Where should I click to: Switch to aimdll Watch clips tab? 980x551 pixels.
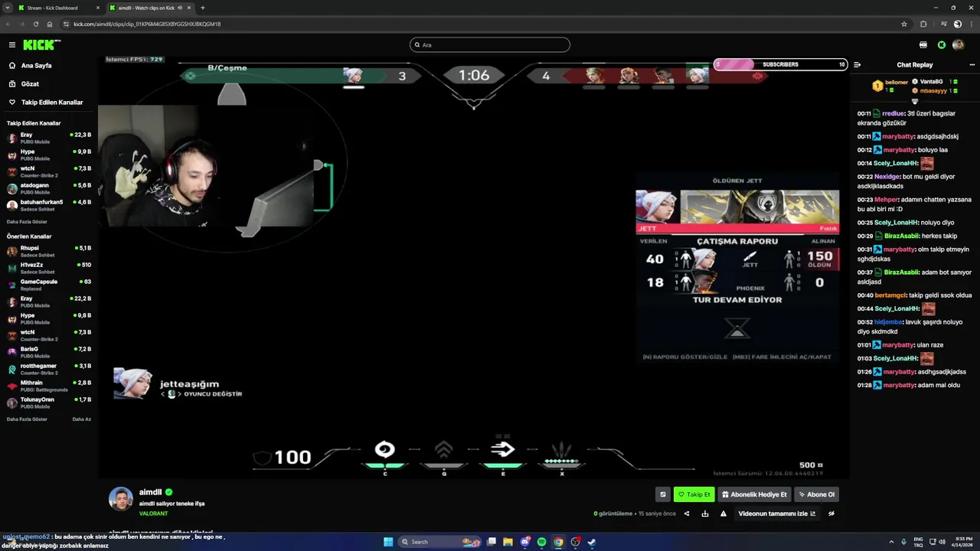[x=150, y=8]
